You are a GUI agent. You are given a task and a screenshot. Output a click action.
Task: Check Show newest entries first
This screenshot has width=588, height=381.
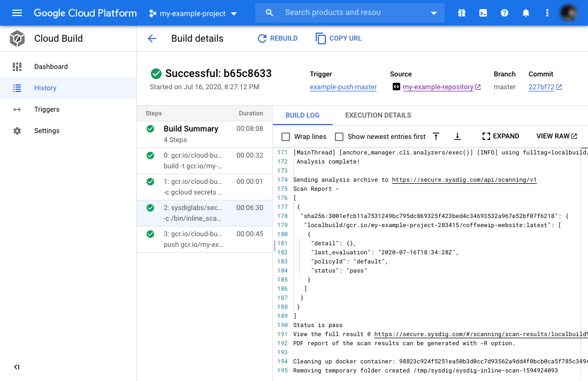[339, 137]
